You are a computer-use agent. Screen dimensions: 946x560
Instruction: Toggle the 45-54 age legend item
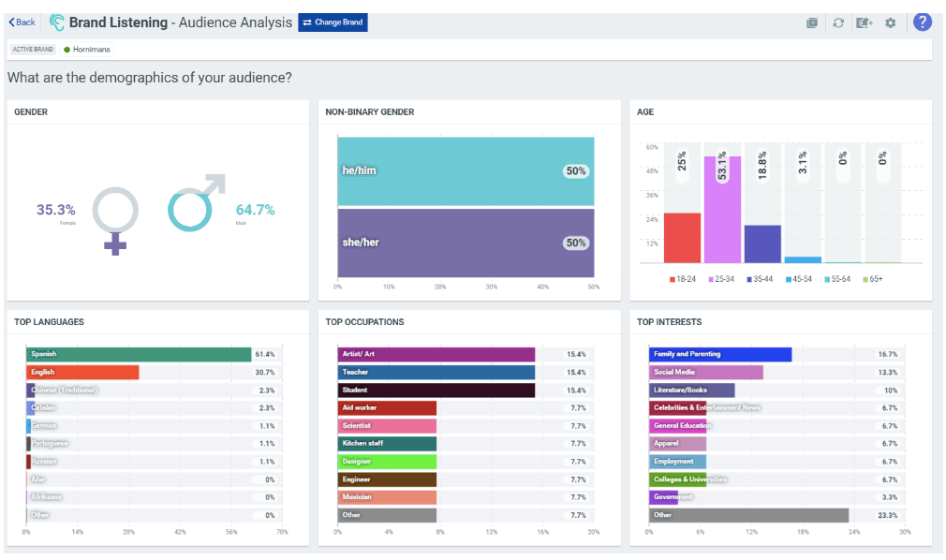[799, 279]
